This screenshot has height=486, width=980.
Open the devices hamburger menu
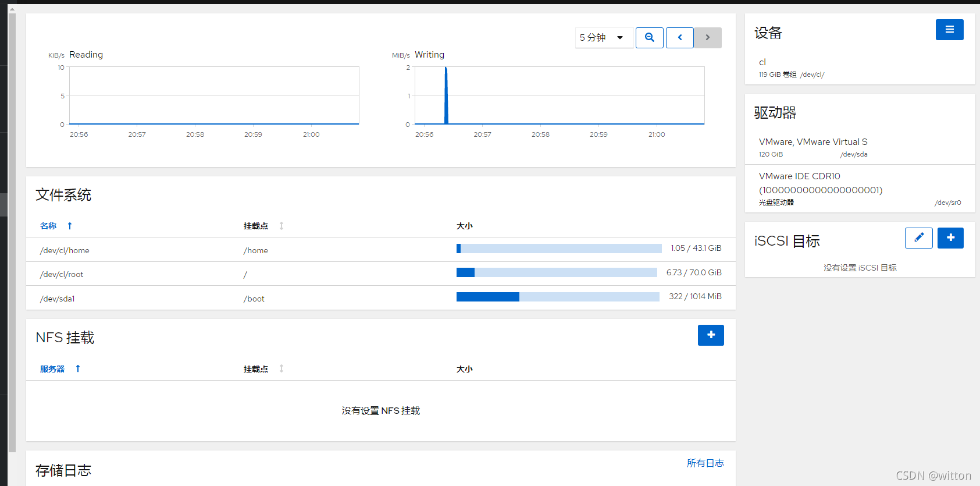click(949, 30)
